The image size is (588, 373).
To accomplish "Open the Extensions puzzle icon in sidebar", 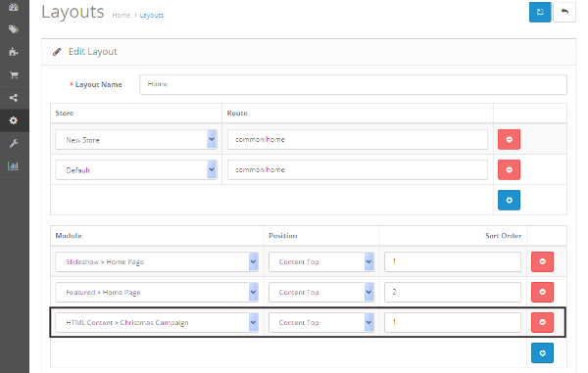I will point(14,52).
